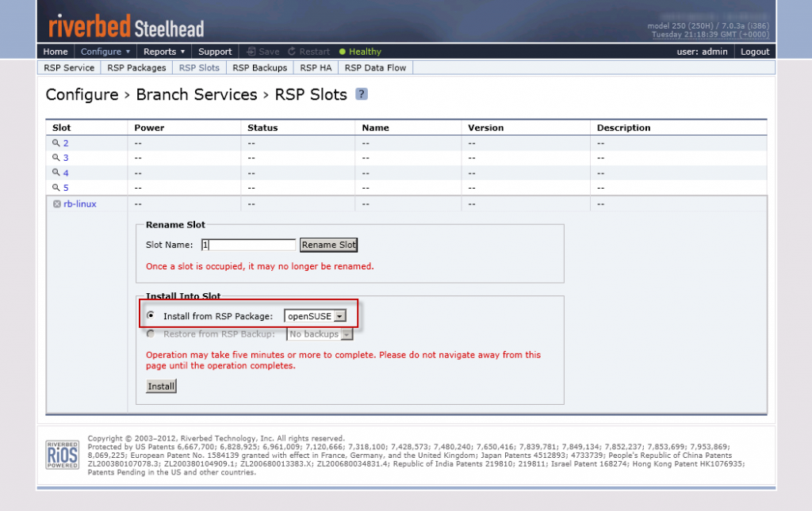Click the Copyright 2003-2012 Riverbed Technology text
Viewport: 812px width, 511px height.
[x=216, y=438]
